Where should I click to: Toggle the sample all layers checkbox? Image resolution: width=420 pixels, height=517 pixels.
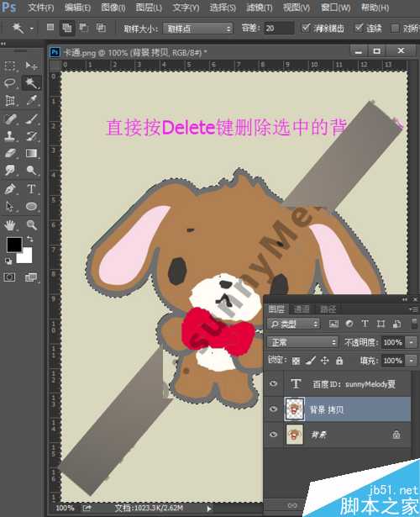395,28
